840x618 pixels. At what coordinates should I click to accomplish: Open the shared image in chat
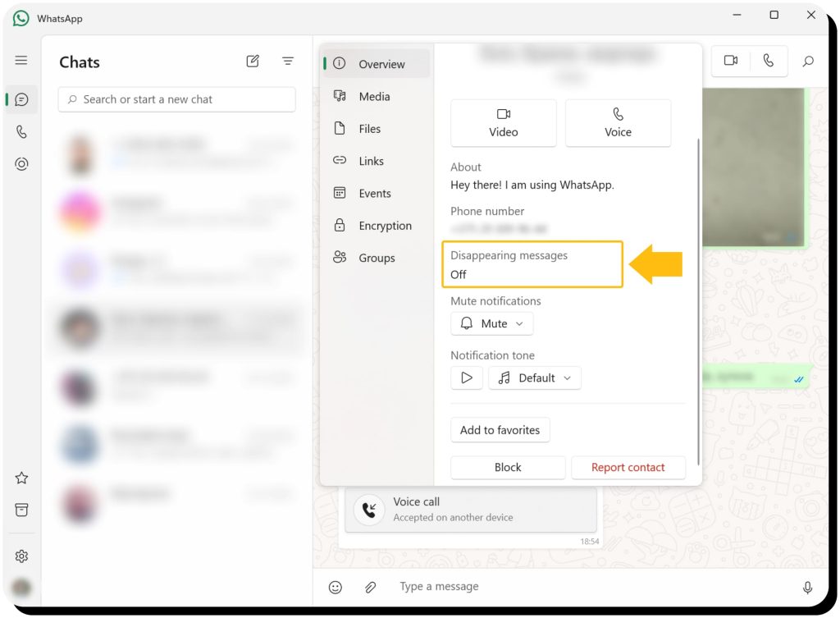pyautogui.click(x=755, y=167)
